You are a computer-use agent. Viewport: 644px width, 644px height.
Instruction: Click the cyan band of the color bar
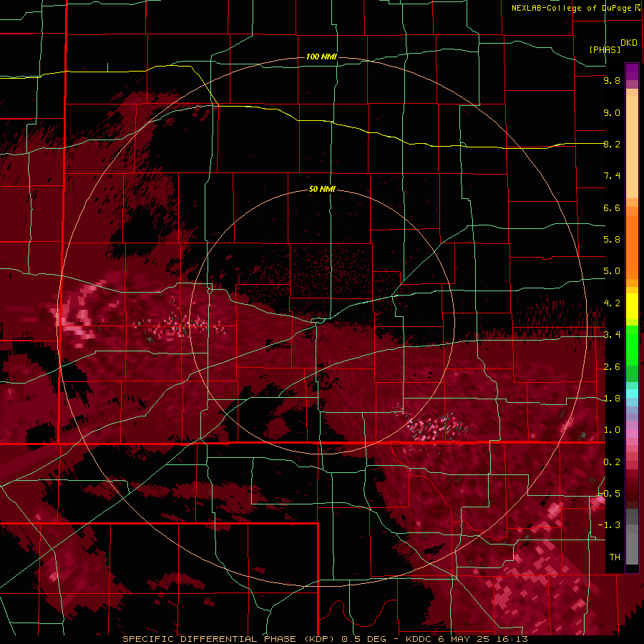[x=632, y=394]
